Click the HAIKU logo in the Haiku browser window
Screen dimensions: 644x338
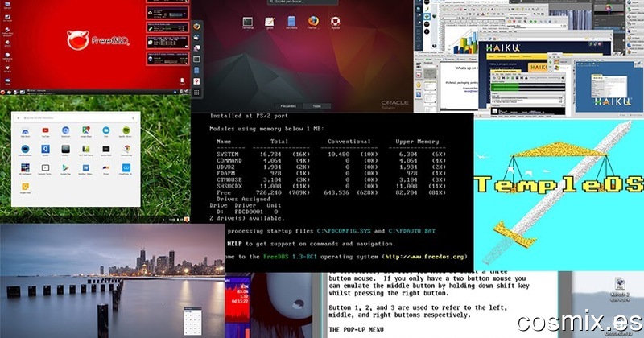point(503,47)
